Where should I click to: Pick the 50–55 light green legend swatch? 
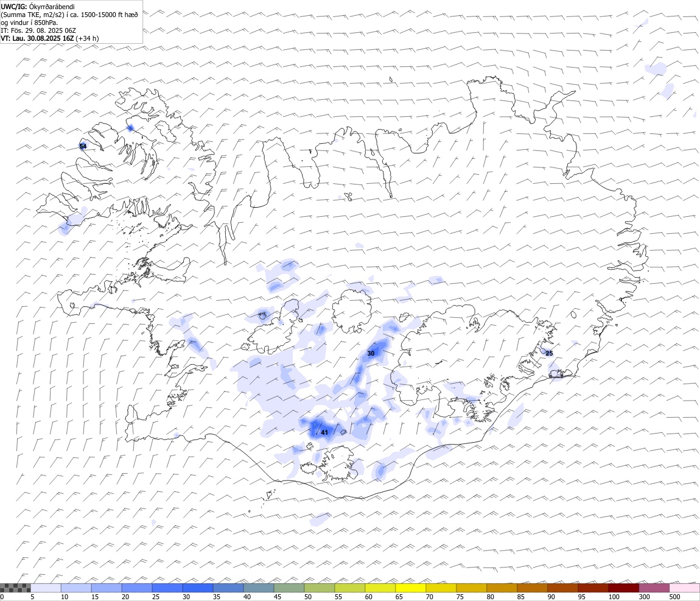tap(319, 588)
